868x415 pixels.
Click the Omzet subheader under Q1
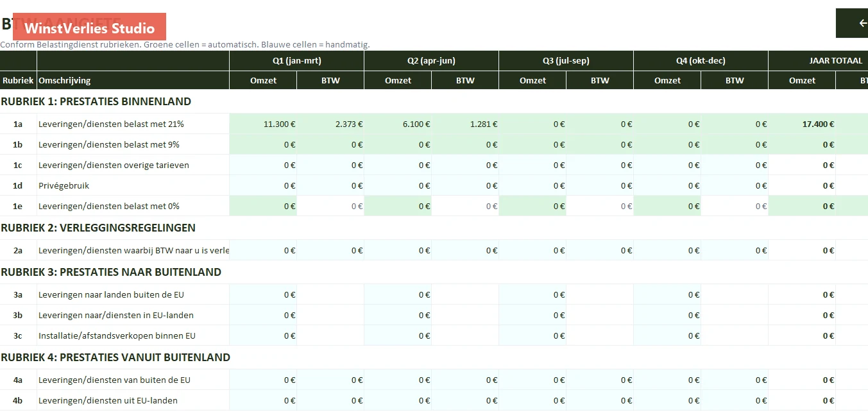[263, 80]
